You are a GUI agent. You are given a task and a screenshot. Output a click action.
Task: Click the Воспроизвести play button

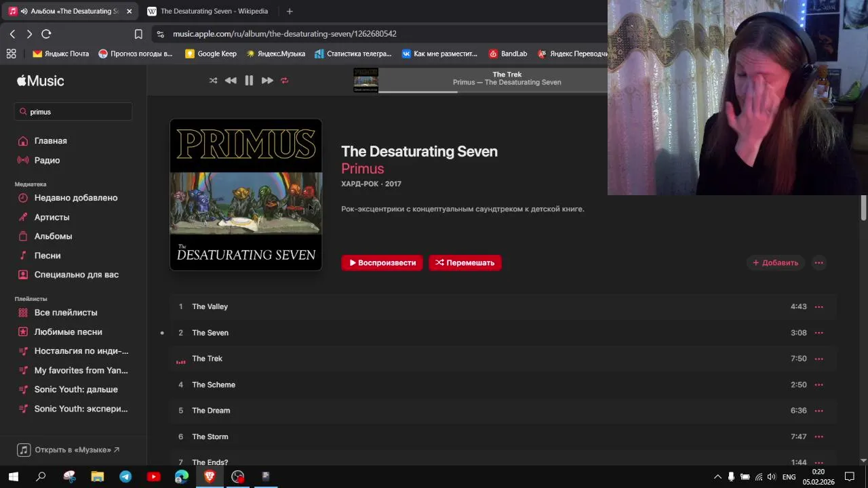[x=382, y=263]
